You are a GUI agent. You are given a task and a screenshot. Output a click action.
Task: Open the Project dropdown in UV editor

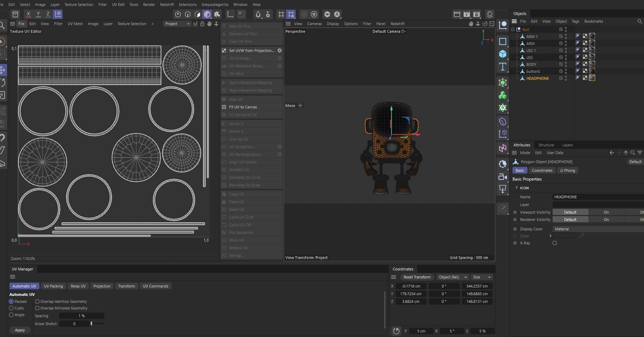(177, 24)
